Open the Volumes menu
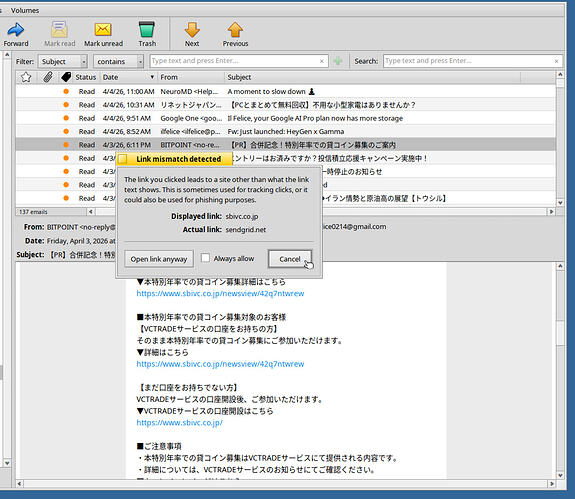Viewport: 575px width, 499px height. pos(25,10)
